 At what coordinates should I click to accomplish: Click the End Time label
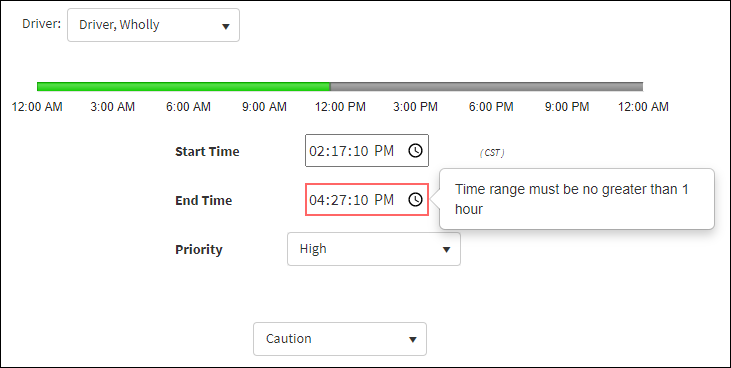(x=204, y=201)
